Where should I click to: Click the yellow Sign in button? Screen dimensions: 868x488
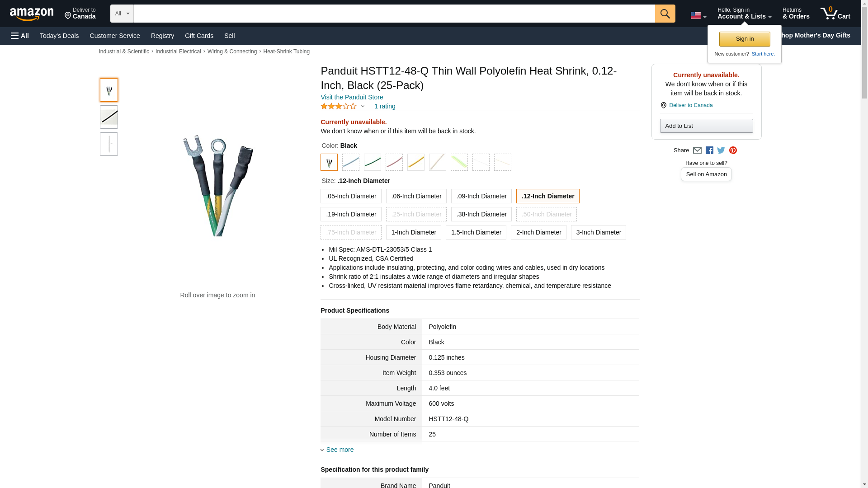tap(744, 39)
